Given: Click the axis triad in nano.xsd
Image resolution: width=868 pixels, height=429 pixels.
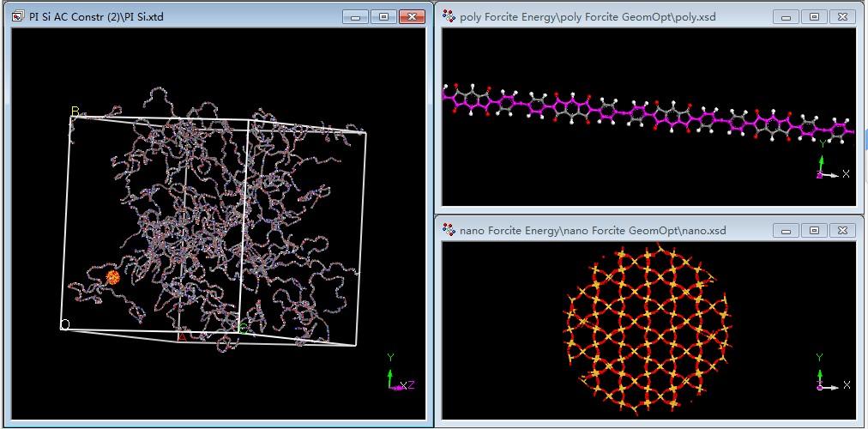Looking at the screenshot, I should pyautogui.click(x=832, y=372).
